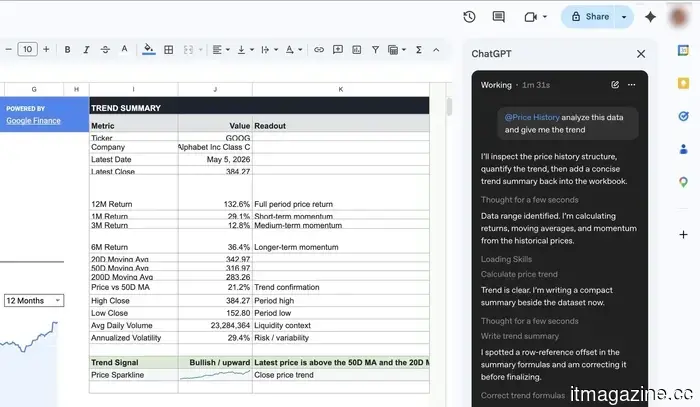Expand the video call options arrow
Viewport: 700px width, 407px height.
coord(545,17)
